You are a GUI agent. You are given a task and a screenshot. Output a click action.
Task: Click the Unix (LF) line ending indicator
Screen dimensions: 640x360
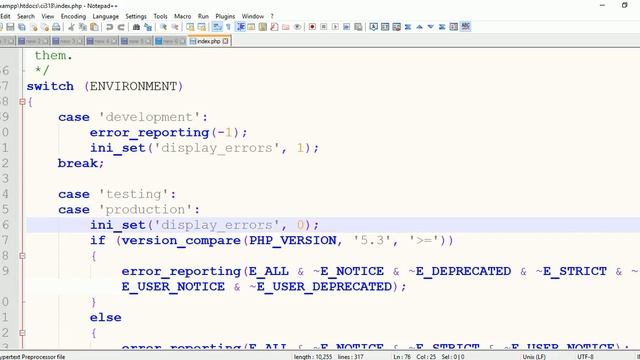(534, 357)
